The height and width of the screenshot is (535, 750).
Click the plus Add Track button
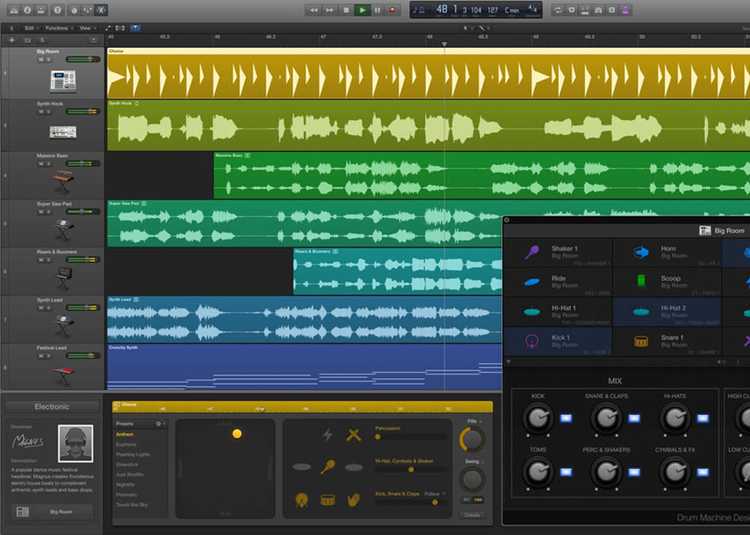(x=12, y=40)
